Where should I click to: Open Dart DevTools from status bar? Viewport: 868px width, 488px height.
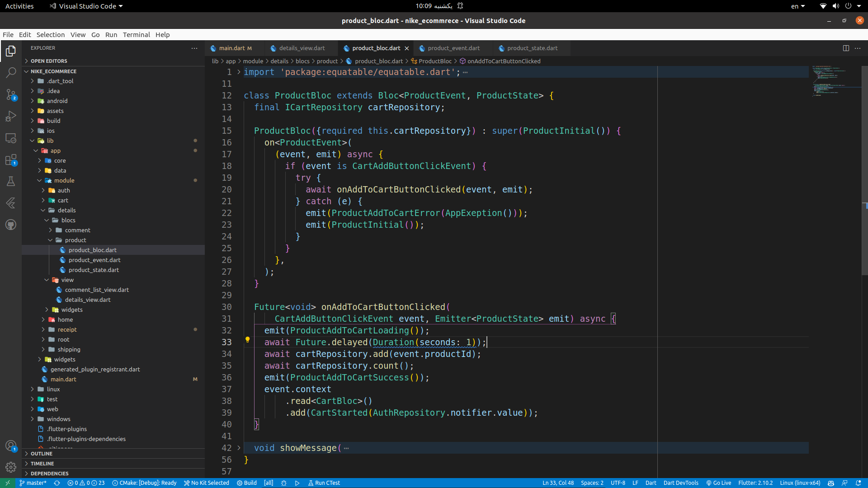(x=681, y=483)
